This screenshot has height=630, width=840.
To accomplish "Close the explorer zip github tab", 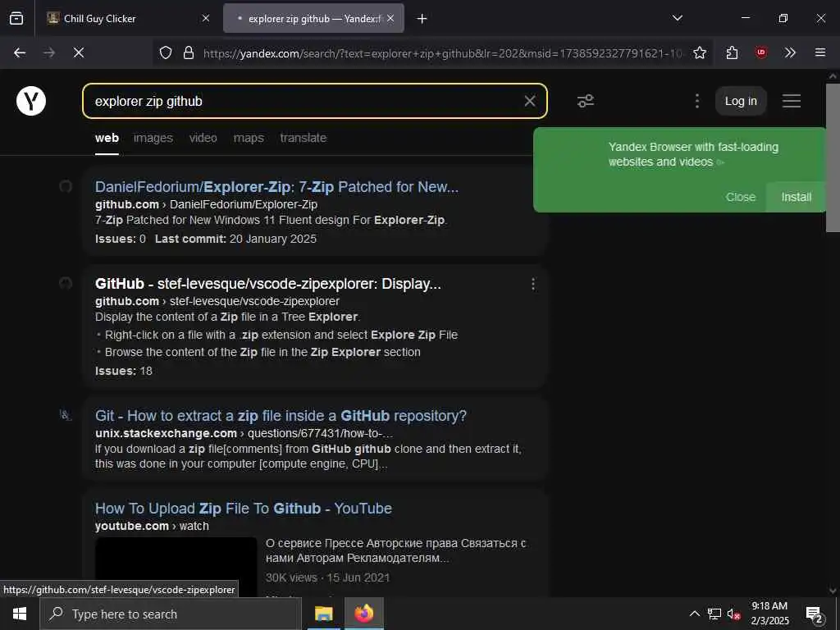I will pyautogui.click(x=390, y=18).
